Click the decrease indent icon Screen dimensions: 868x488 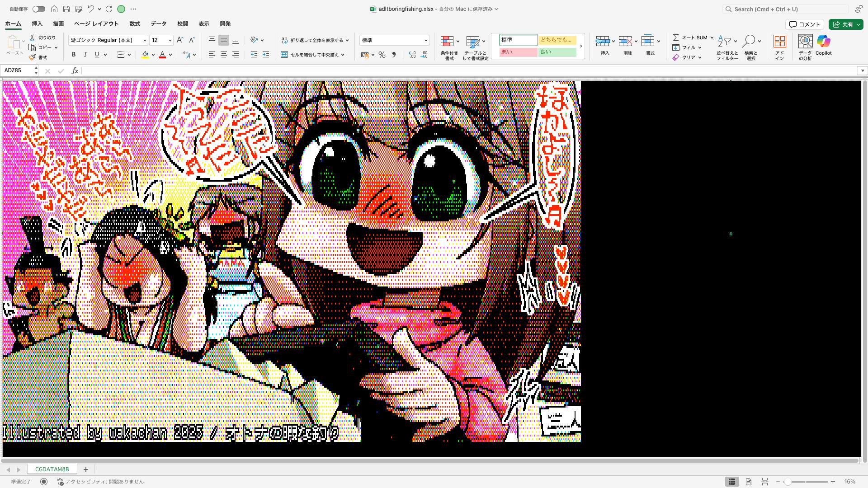(254, 55)
